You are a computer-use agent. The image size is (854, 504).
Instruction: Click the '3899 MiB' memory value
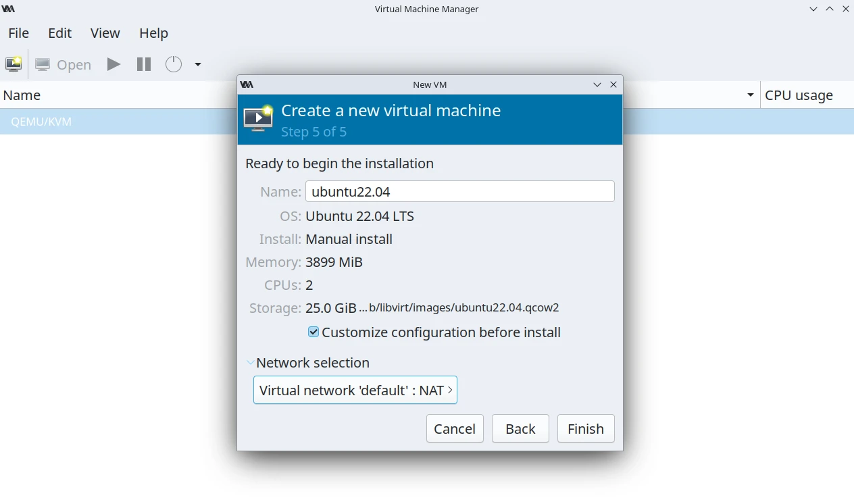pyautogui.click(x=334, y=262)
